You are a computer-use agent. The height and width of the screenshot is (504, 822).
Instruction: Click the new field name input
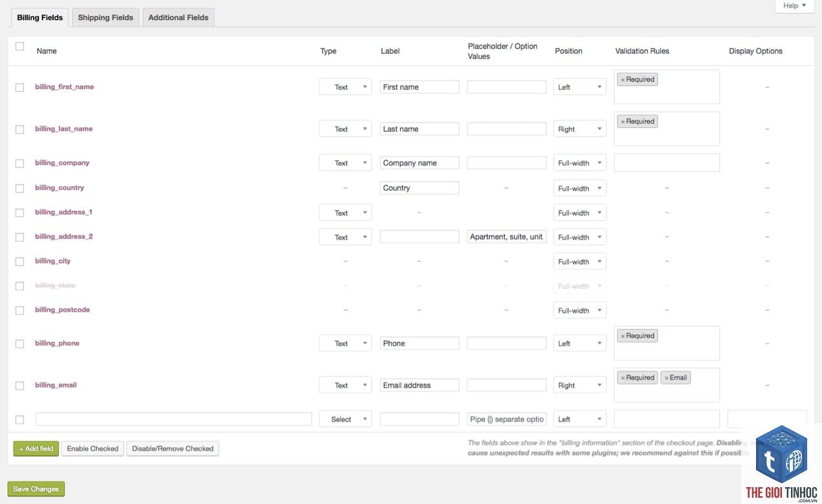(174, 419)
